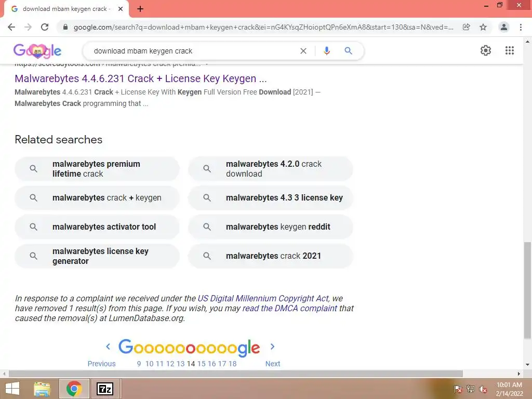Go back using browser back arrow
Screen dimensions: 532x399
pos(11,27)
